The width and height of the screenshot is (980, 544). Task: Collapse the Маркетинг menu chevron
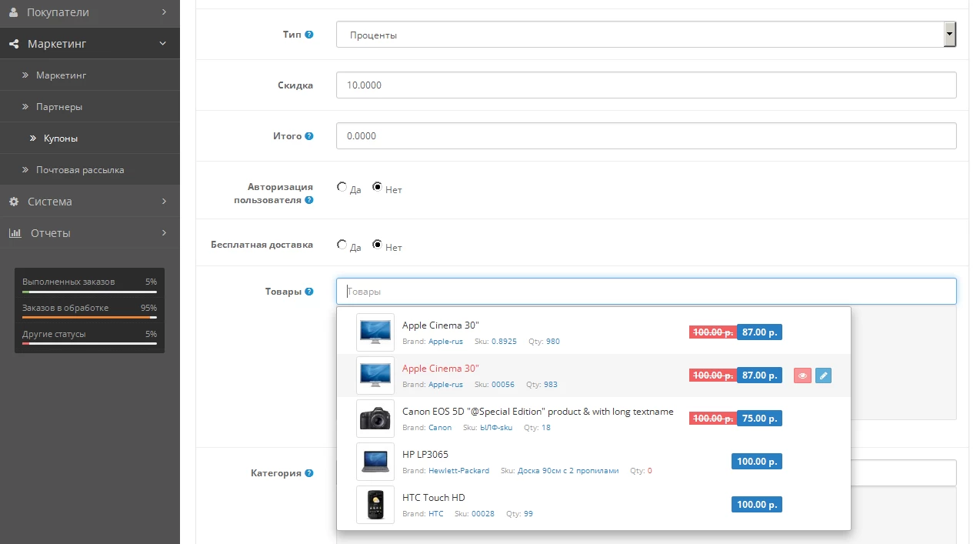[163, 44]
